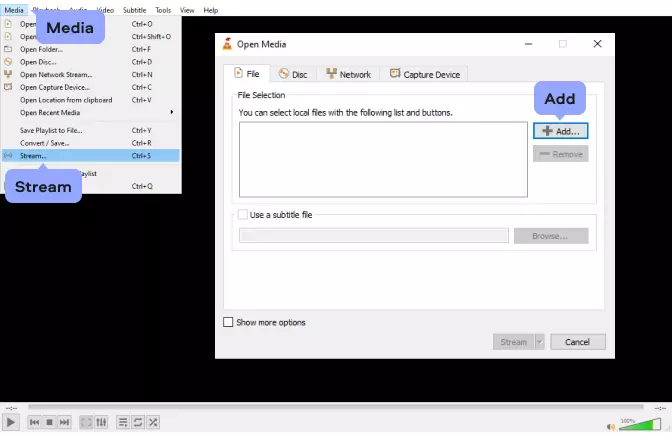Viewport: 672px width, 433px height.
Task: Click the VLC cone icon in title bar
Action: pyautogui.click(x=227, y=44)
